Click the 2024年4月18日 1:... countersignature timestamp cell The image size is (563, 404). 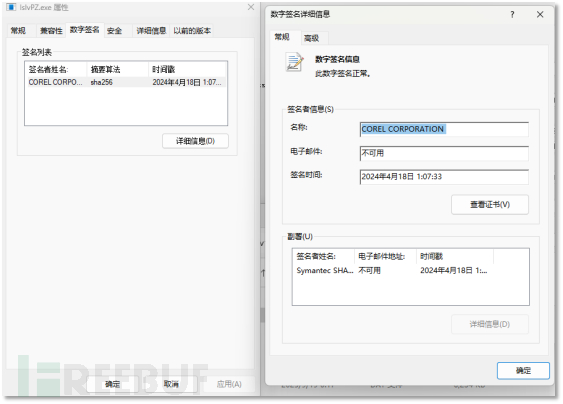coord(454,270)
